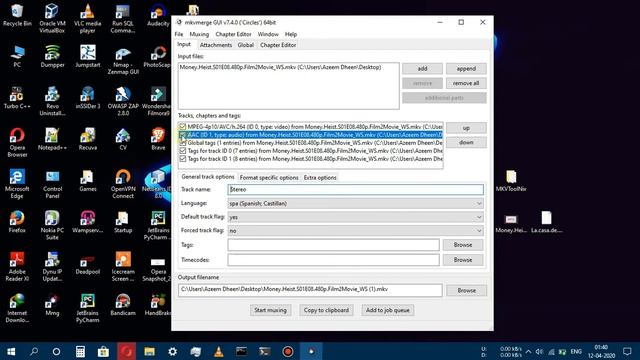Toggle Tags for track ID 1 checkbox
This screenshot has height=360, width=640.
point(183,159)
